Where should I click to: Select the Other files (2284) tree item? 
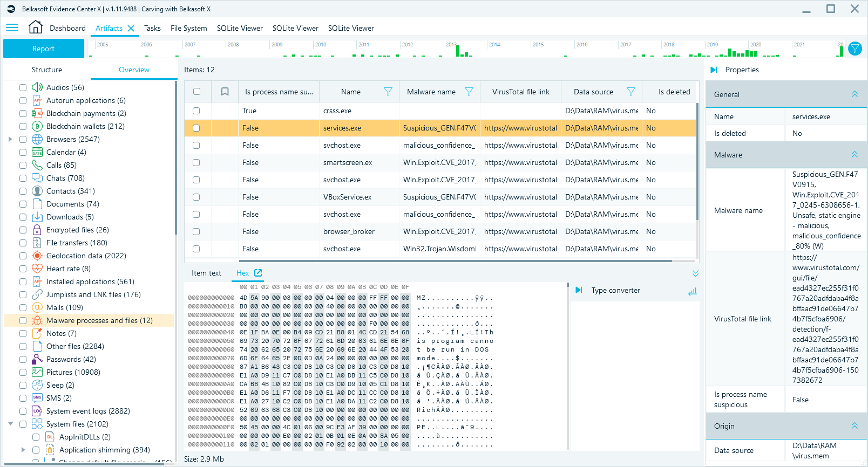pos(75,346)
